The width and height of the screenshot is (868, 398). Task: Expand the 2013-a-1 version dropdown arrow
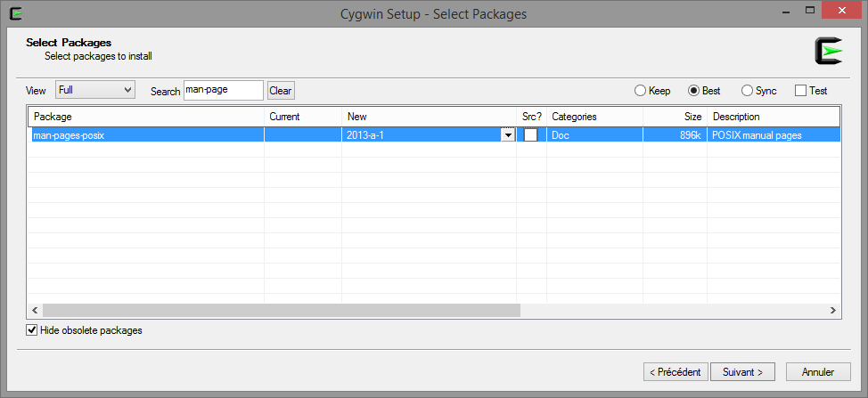[x=508, y=134]
